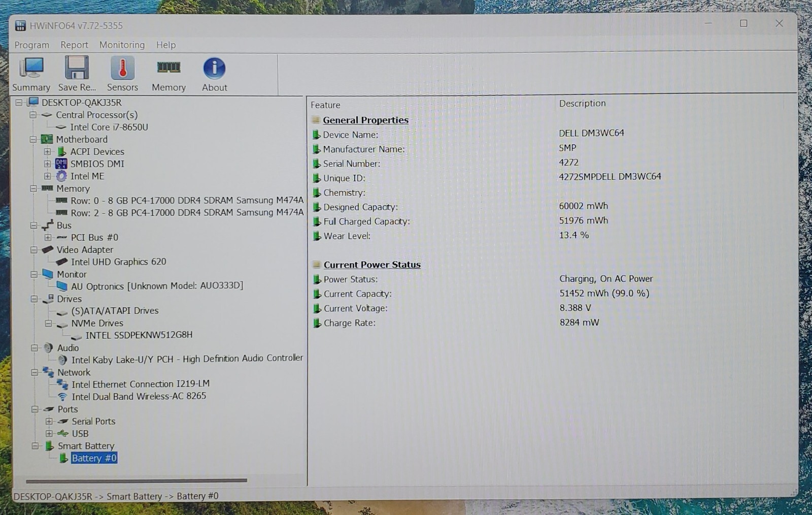The height and width of the screenshot is (515, 812).
Task: Select the Battery #0 tree item
Action: point(94,458)
